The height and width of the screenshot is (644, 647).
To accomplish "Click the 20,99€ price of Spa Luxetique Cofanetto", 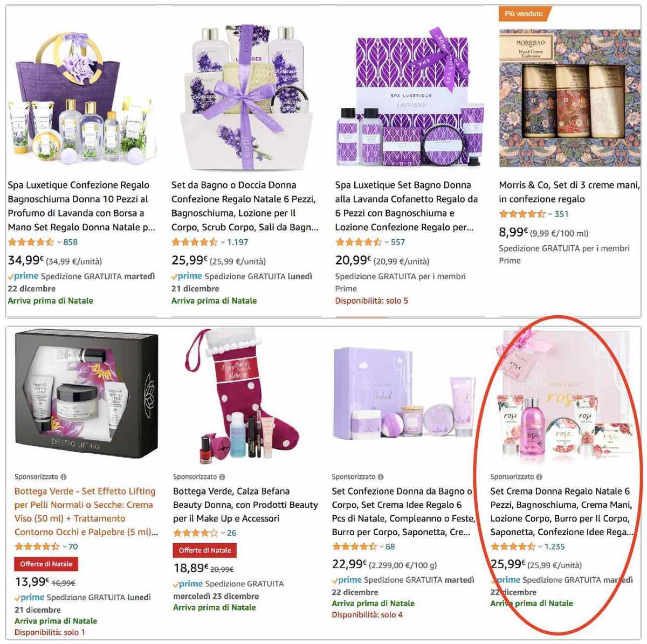I will (x=353, y=260).
